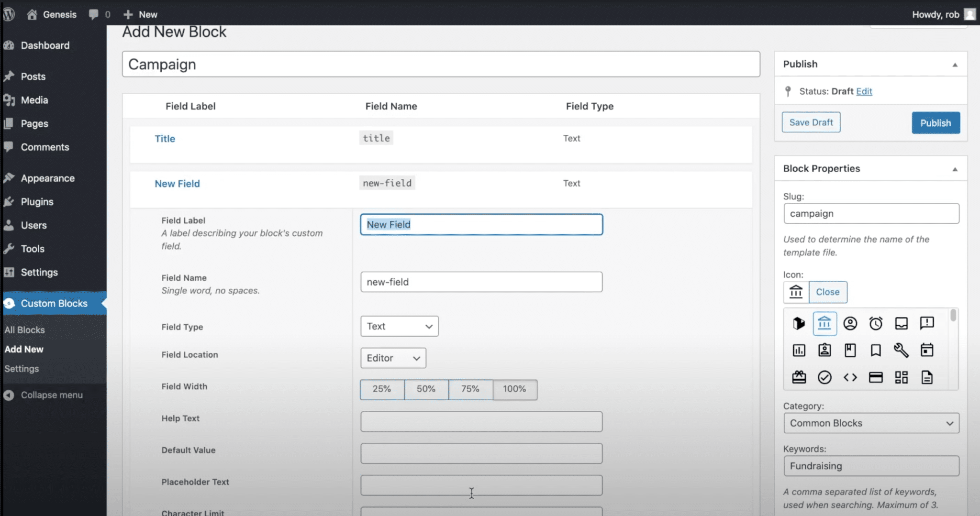Select the 25% field width option
This screenshot has width=980, height=516.
tap(381, 389)
